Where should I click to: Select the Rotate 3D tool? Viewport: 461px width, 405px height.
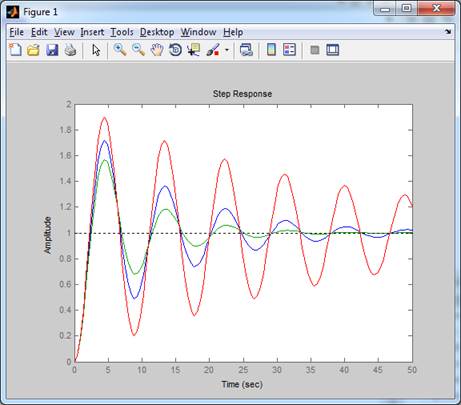tap(175, 50)
